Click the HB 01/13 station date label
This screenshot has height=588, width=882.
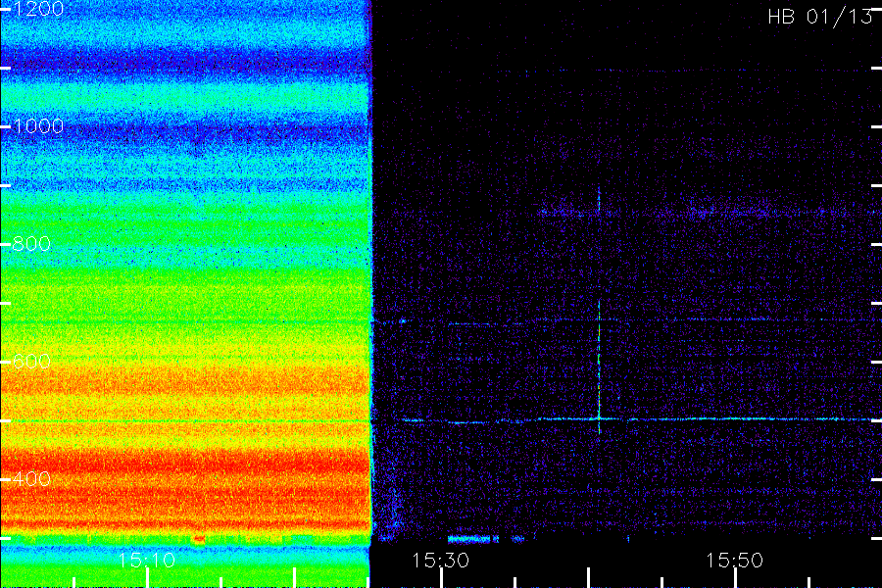pyautogui.click(x=820, y=17)
